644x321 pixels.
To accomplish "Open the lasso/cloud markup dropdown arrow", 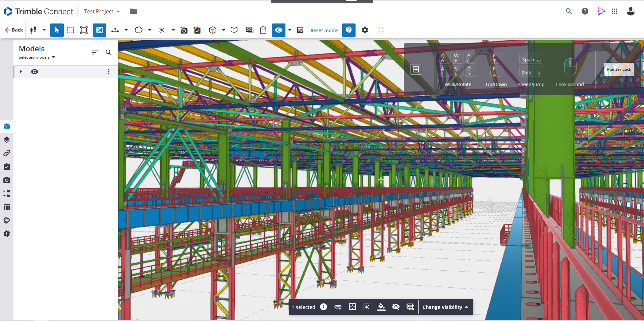I will coord(150,30).
